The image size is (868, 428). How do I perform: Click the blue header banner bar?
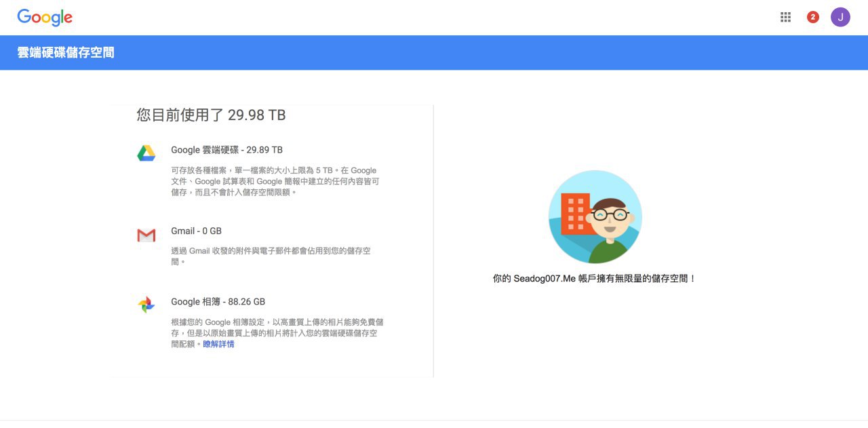click(x=434, y=52)
